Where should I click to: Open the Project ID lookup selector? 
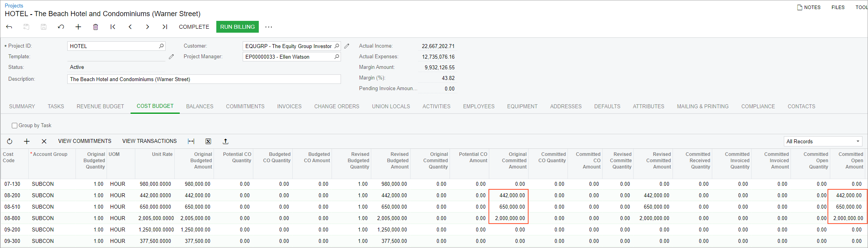(161, 46)
